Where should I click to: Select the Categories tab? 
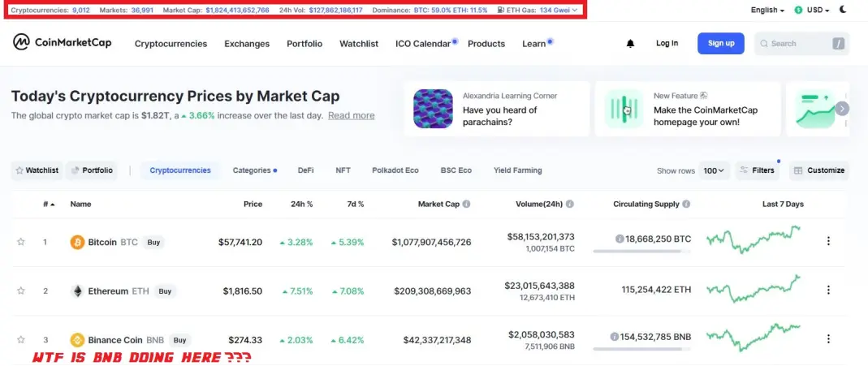click(252, 170)
